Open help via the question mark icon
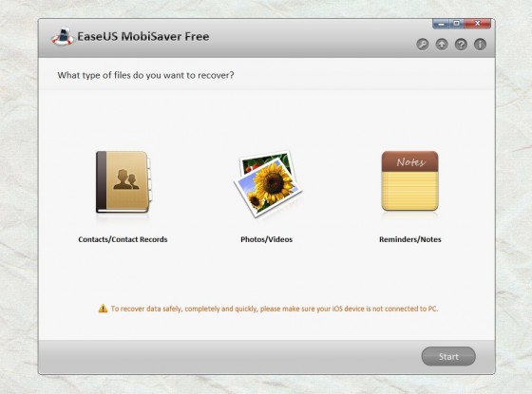 point(461,45)
